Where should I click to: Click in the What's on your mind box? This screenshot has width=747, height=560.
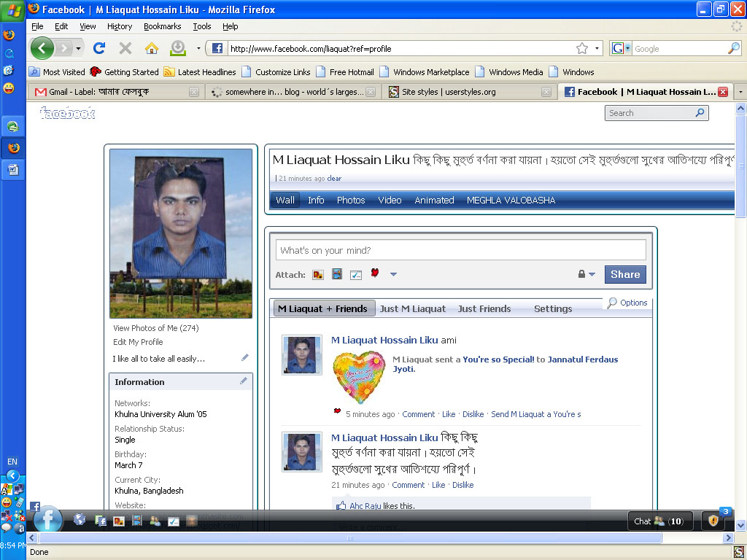pos(461,251)
